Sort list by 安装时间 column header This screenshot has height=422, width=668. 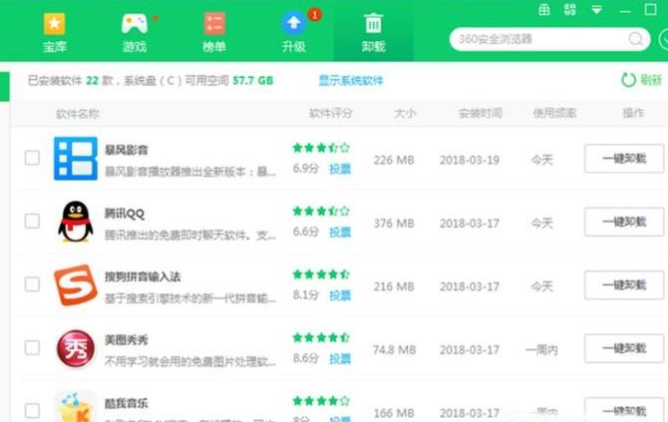tap(480, 113)
